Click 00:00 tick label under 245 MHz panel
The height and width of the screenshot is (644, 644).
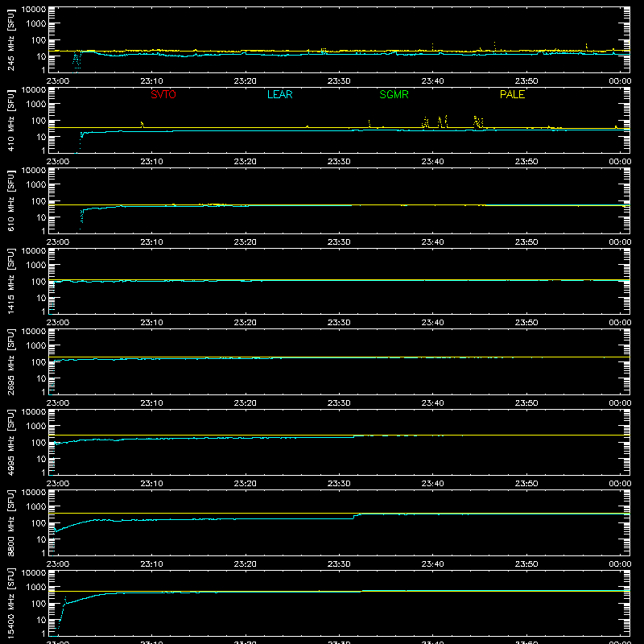(x=620, y=81)
